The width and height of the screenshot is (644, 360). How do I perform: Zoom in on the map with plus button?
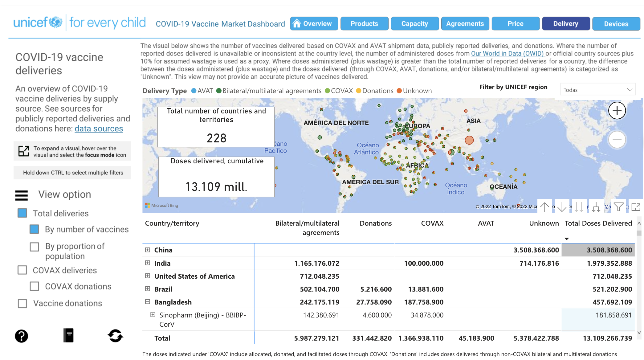[617, 110]
